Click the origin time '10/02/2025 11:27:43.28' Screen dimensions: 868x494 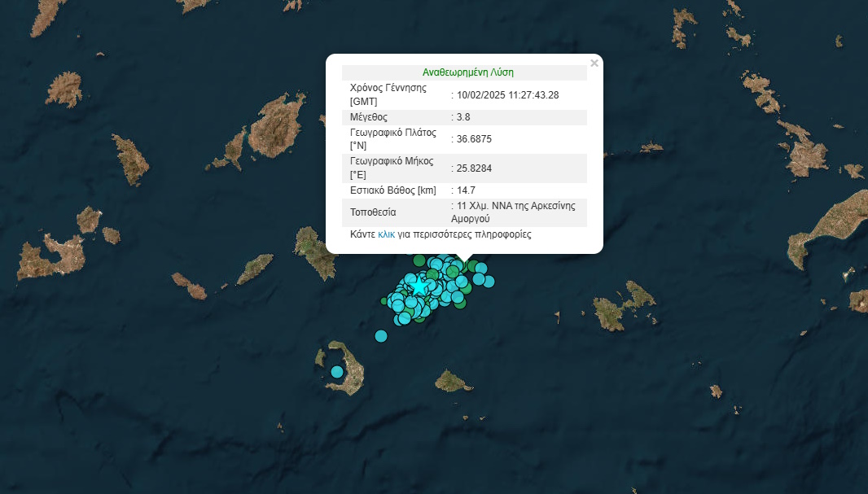pyautogui.click(x=507, y=95)
